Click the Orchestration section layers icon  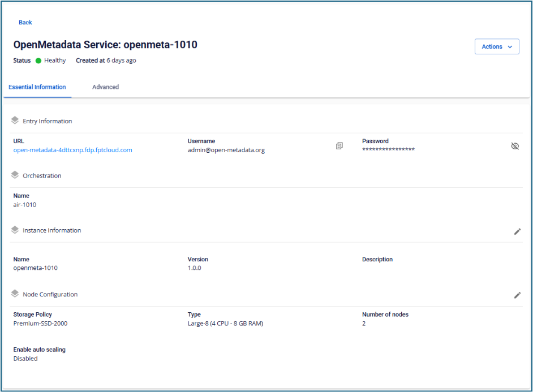[15, 175]
